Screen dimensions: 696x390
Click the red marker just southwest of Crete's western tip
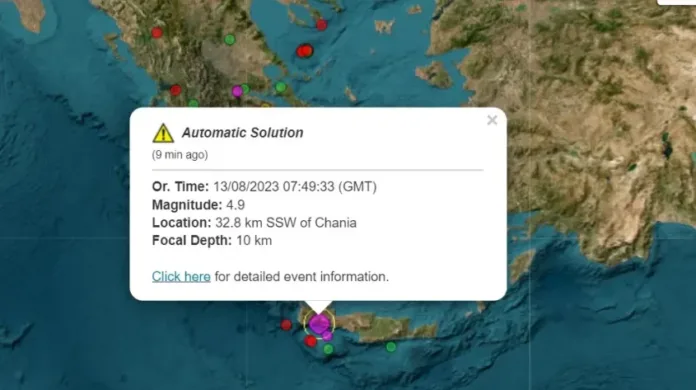[311, 341]
